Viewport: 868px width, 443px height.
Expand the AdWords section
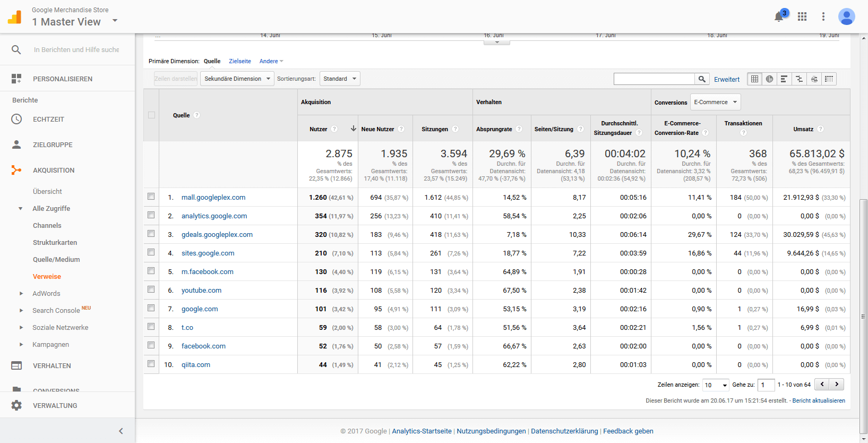tap(21, 294)
